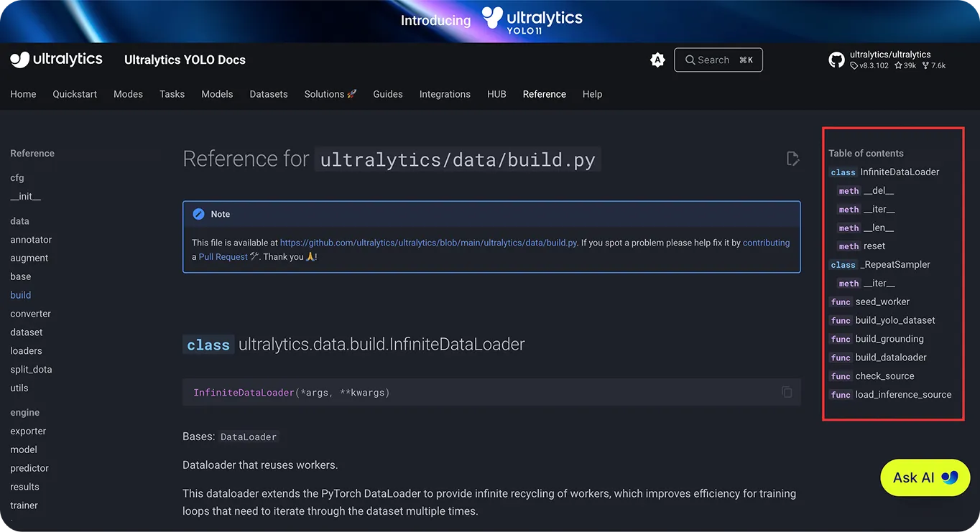Select the HUB tab
The image size is (980, 532).
pyautogui.click(x=496, y=94)
